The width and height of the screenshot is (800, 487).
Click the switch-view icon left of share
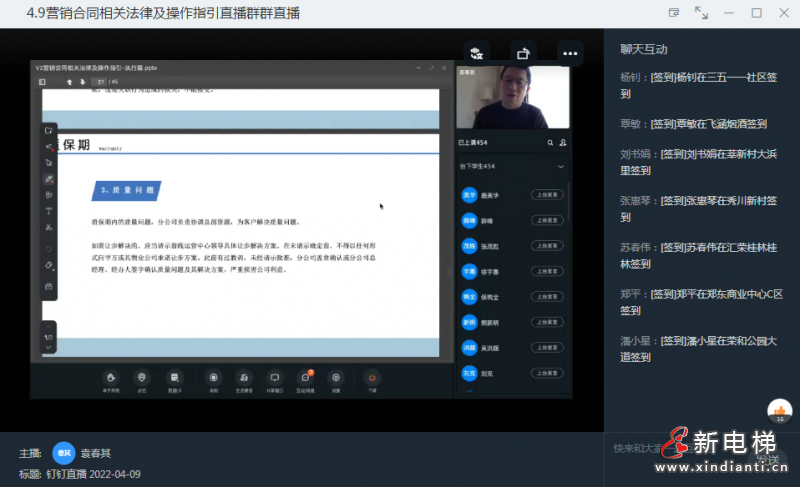[476, 53]
